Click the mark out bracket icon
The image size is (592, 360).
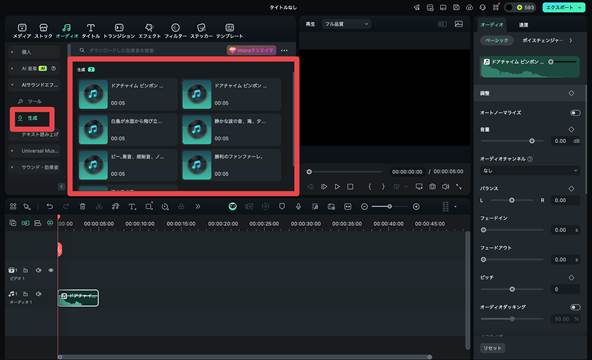(382, 186)
